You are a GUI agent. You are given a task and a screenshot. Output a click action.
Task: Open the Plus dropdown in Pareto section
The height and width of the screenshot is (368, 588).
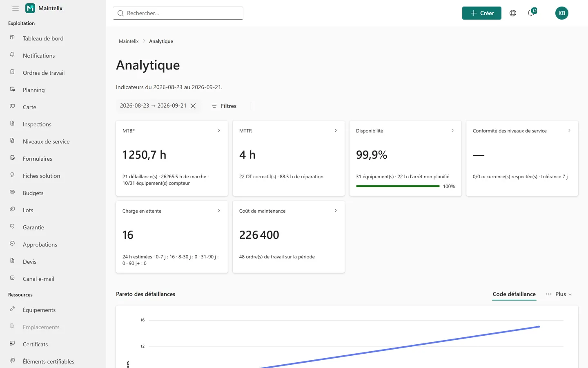(x=559, y=294)
